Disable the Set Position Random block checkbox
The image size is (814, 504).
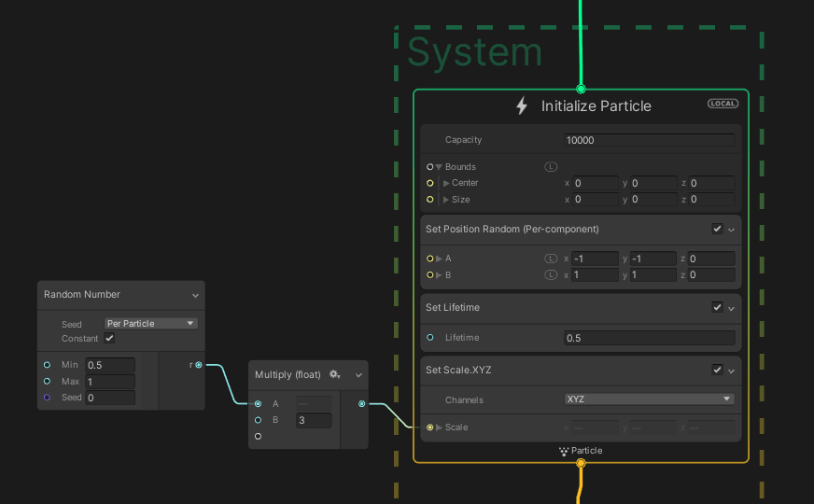[x=717, y=229]
